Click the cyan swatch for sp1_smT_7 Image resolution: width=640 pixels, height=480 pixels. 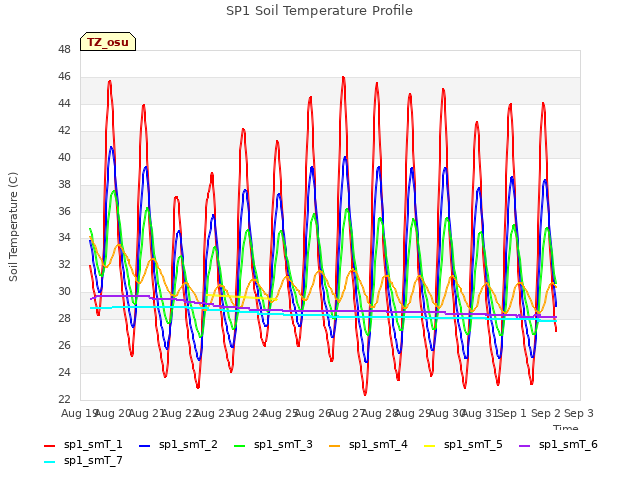click(49, 462)
